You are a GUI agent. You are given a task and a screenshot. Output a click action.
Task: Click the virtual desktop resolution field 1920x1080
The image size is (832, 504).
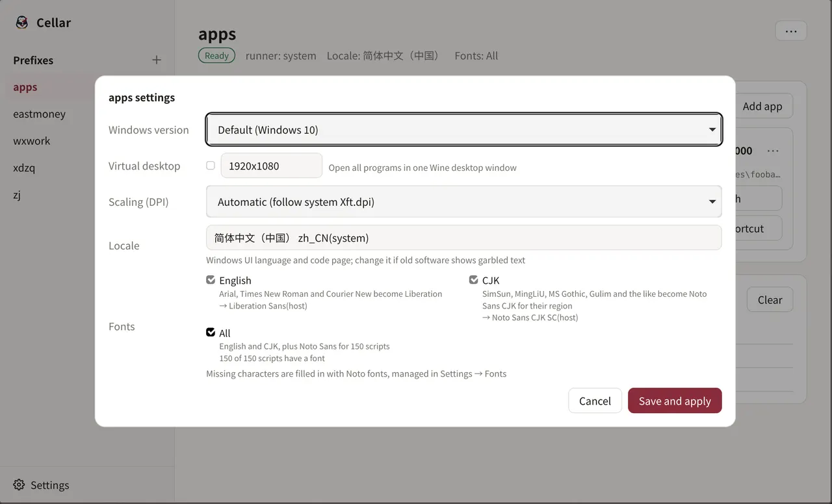point(271,166)
